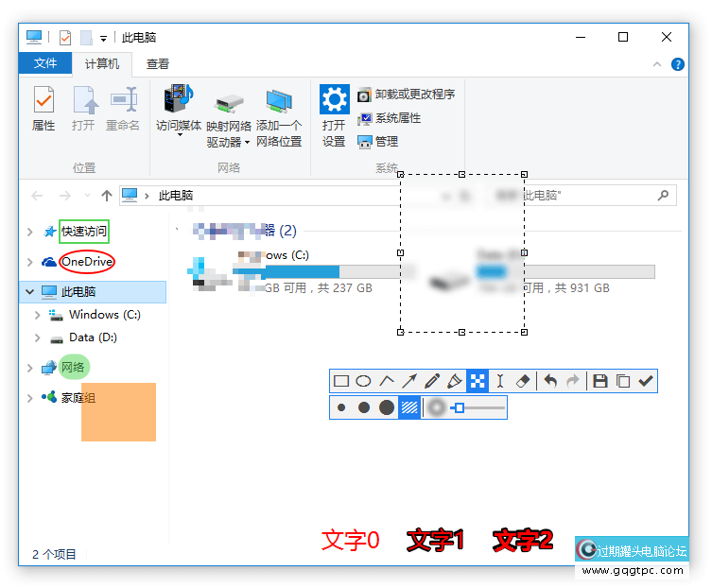The width and height of the screenshot is (712, 588).
Task: Save the screenshot with the floppy disk icon
Action: pyautogui.click(x=599, y=381)
